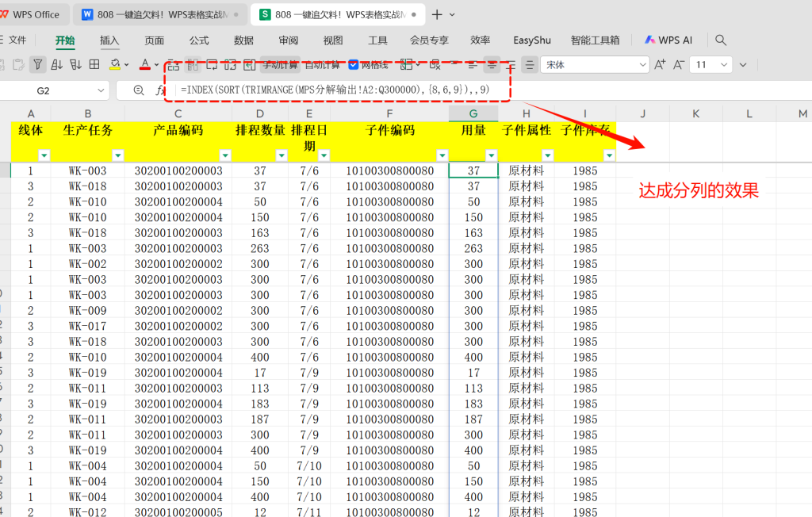Open filter dropdown for 产品编码 column
Image resolution: width=812 pixels, height=517 pixels.
click(x=225, y=155)
